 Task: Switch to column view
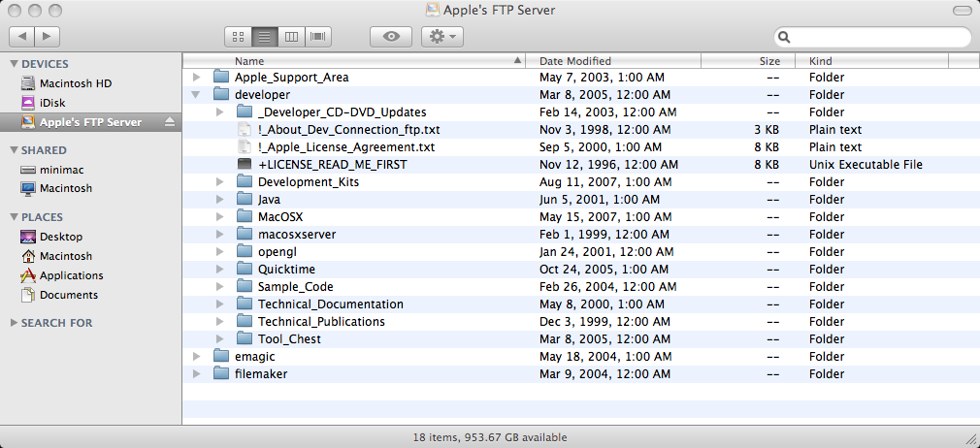pos(291,37)
